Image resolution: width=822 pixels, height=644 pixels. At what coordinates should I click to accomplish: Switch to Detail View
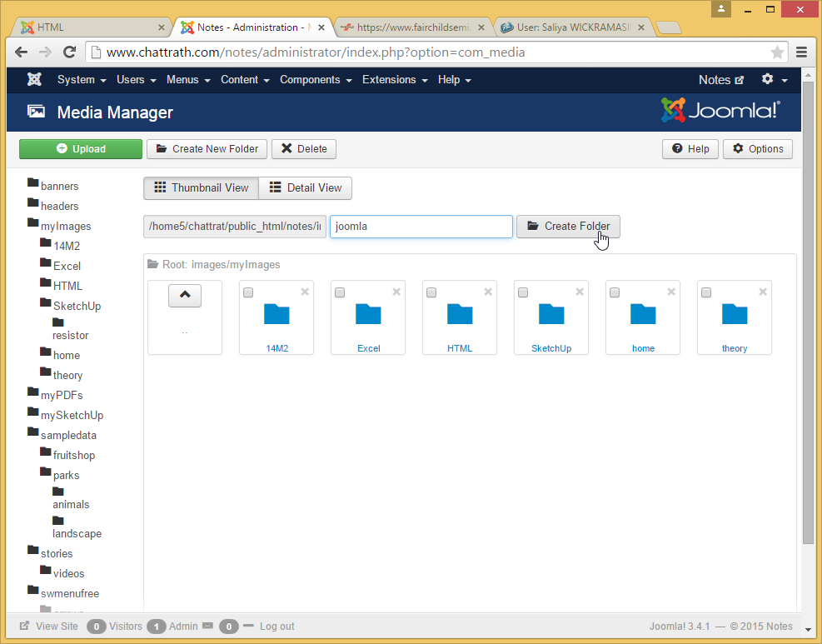click(x=305, y=188)
